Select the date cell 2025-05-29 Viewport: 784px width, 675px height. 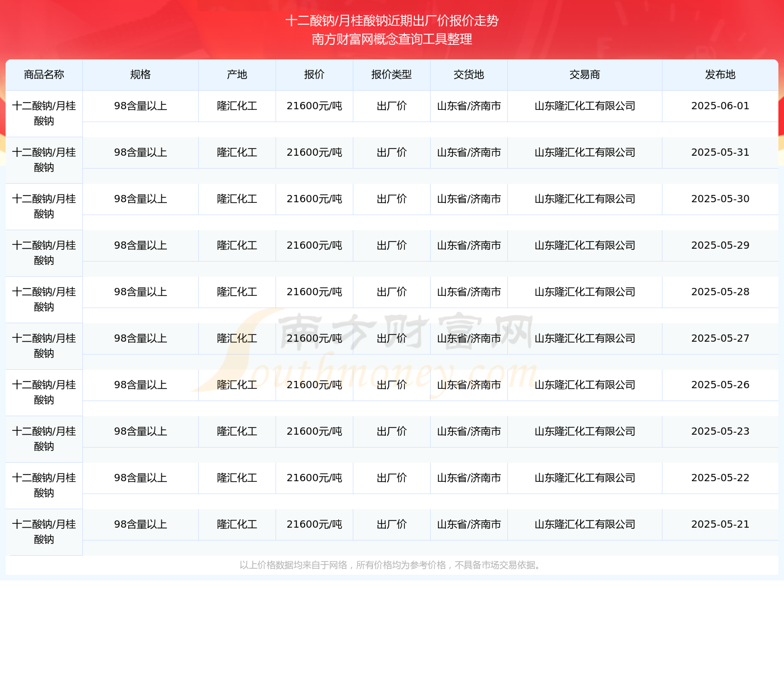point(720,245)
